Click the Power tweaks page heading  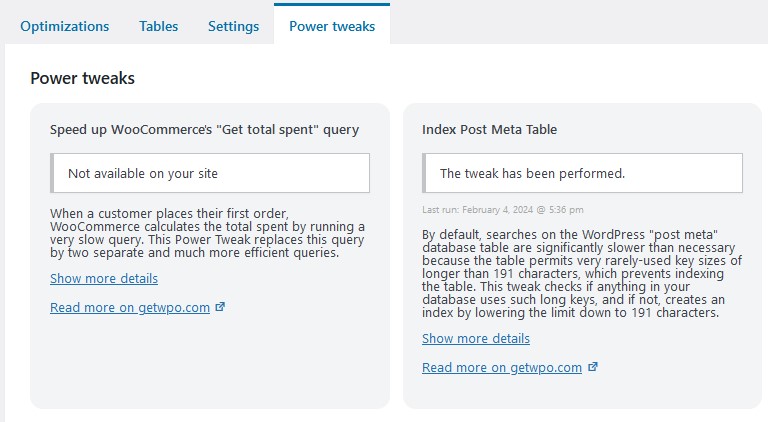(x=82, y=78)
